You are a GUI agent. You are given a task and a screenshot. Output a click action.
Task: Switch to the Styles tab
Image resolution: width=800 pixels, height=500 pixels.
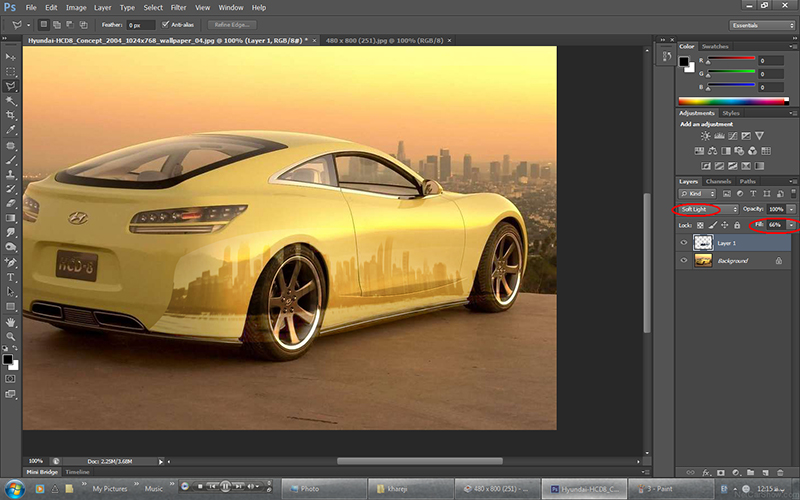(x=731, y=113)
